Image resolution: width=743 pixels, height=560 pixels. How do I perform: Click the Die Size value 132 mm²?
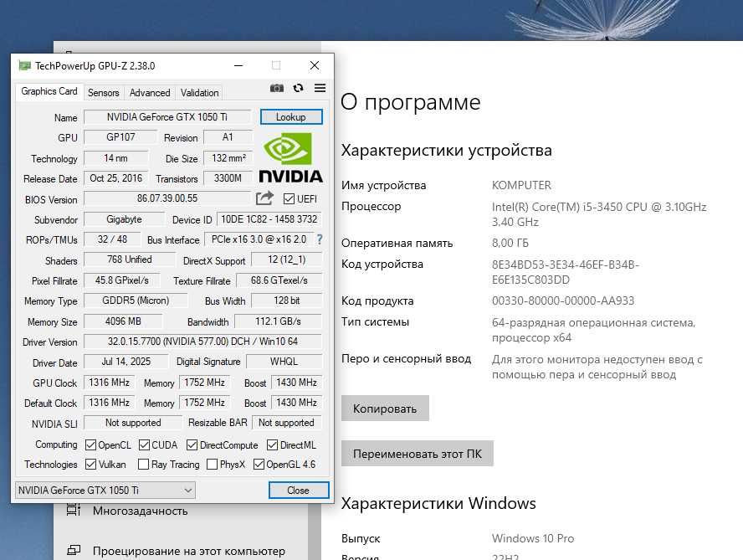228,158
